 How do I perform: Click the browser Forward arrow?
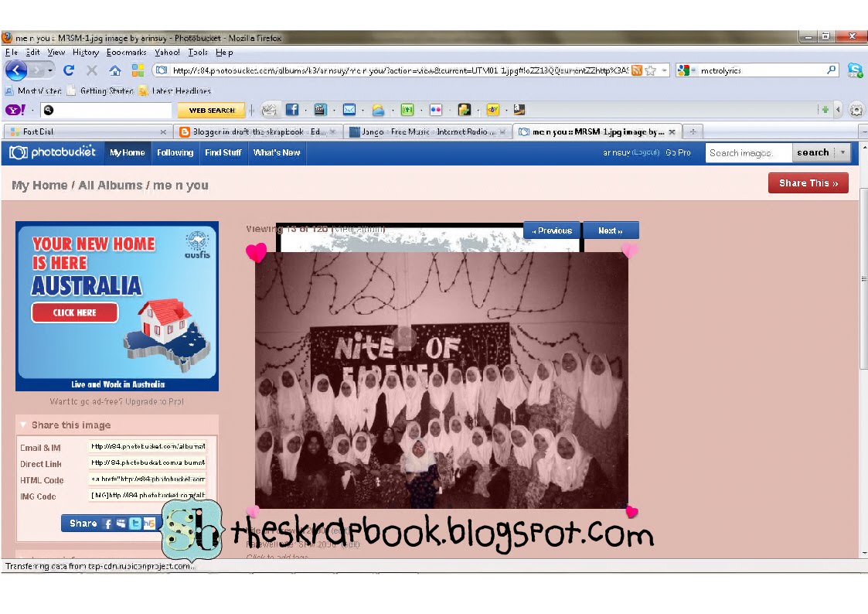click(36, 71)
